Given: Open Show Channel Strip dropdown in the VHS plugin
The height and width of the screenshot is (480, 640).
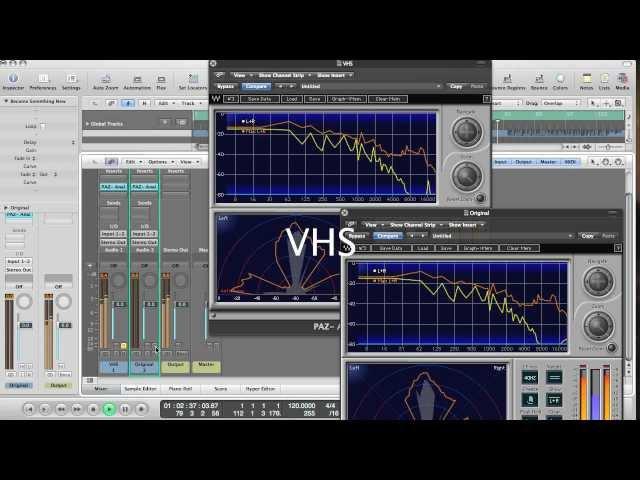Looking at the screenshot, I should 284,75.
